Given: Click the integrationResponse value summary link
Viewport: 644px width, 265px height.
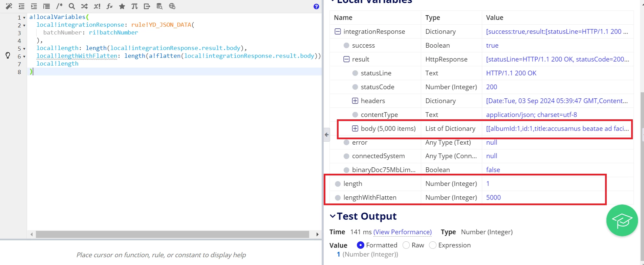Looking at the screenshot, I should [x=557, y=31].
